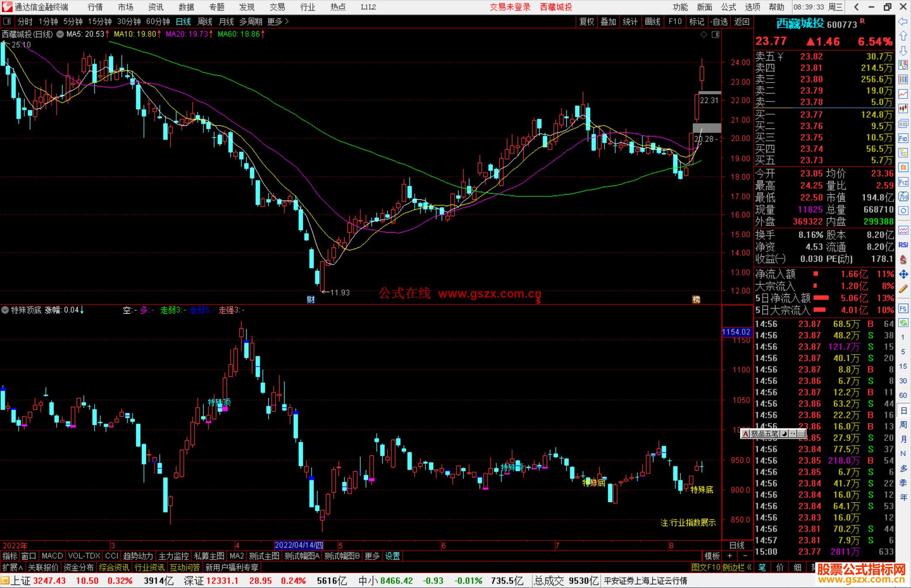The height and width of the screenshot is (588, 911).
Task: Click the F12 sidebar icon
Action: pyautogui.click(x=903, y=182)
